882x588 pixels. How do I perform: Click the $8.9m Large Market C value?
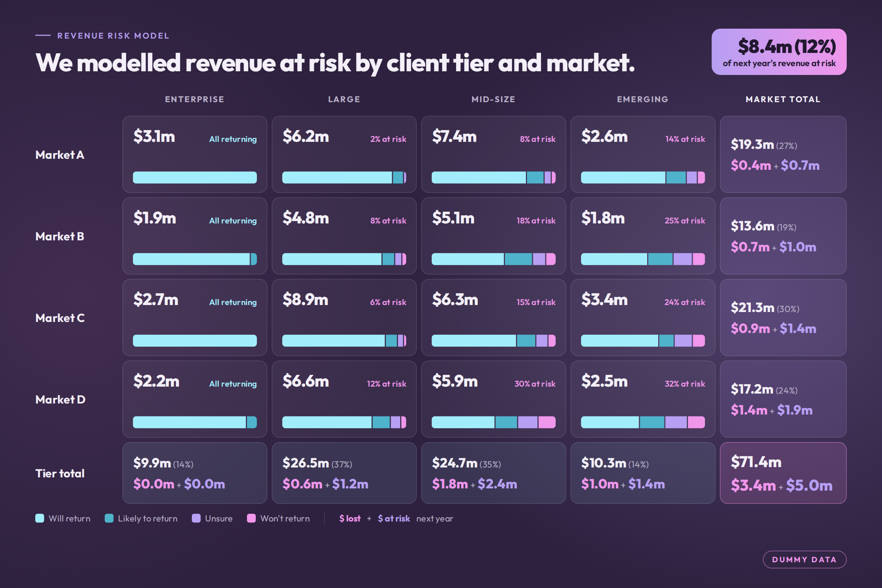pos(305,299)
